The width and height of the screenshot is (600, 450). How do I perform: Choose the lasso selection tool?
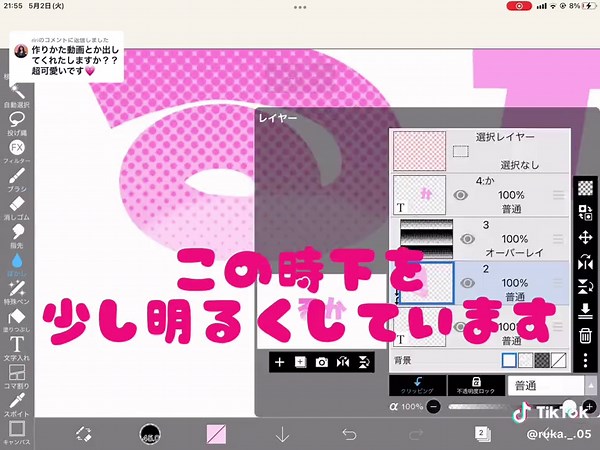pos(17,123)
